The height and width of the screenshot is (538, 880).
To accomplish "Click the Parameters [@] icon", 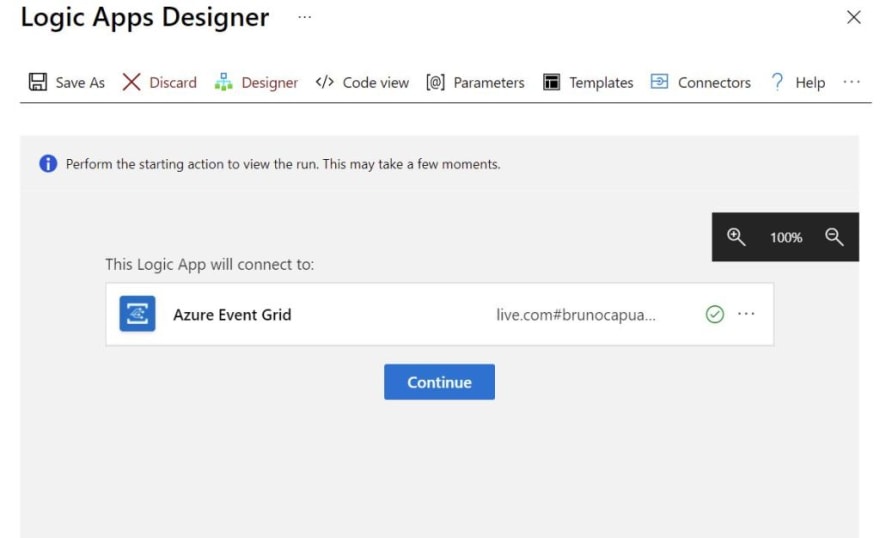I will pos(436,82).
